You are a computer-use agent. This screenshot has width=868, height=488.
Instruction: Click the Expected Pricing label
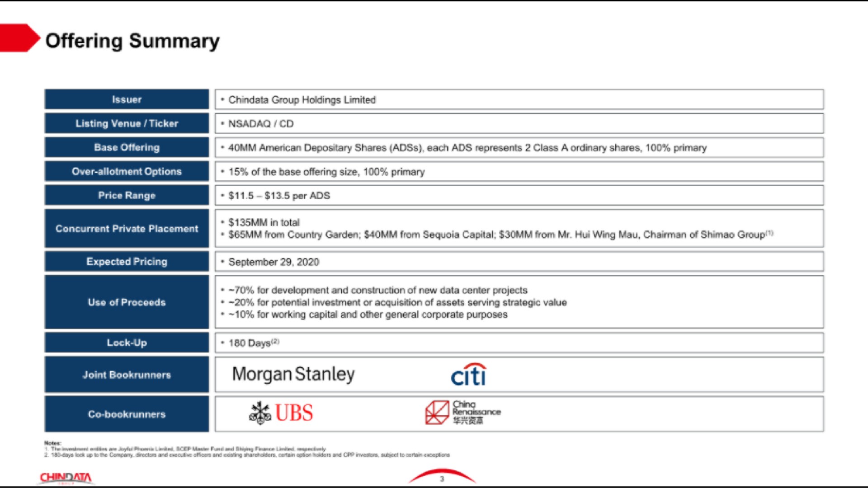(127, 262)
